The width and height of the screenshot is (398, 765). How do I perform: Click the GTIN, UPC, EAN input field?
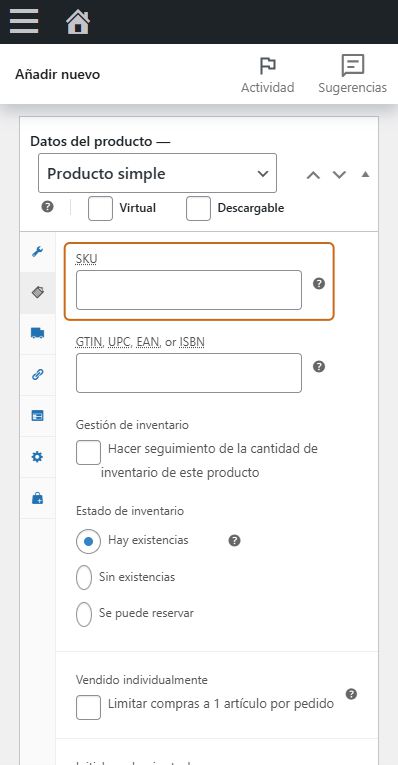pos(189,373)
